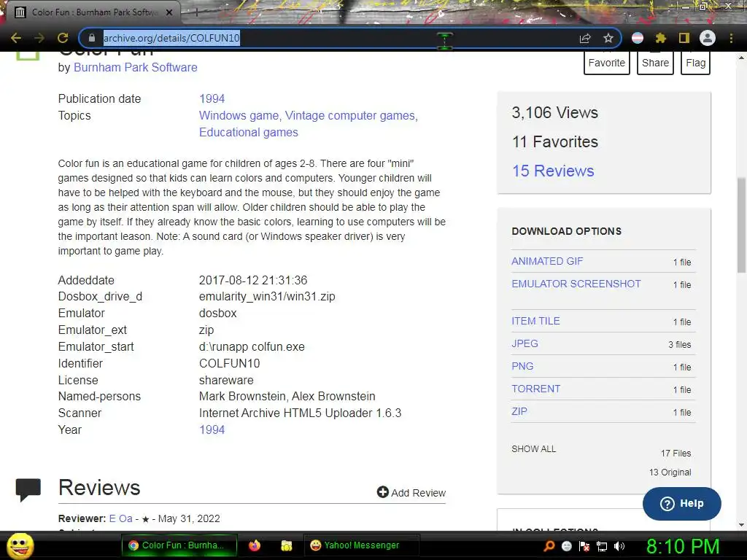Click the one-star review rating
Screen dimensions: 747x560
(x=146, y=519)
